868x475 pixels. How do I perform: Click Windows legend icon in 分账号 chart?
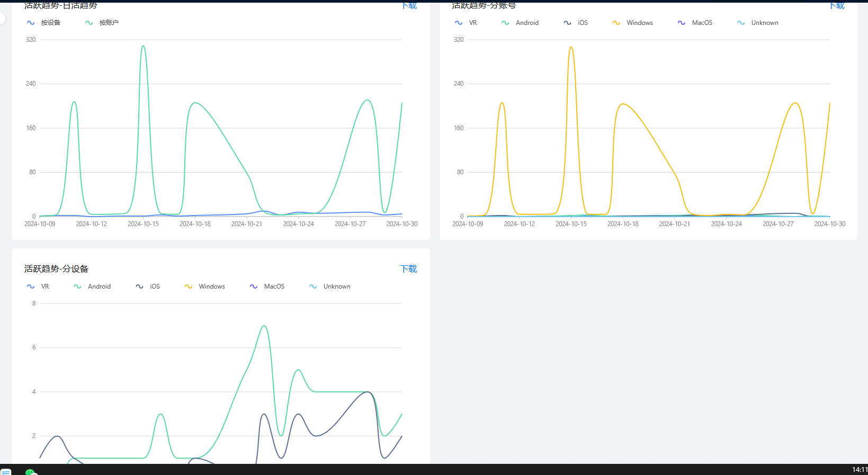point(616,23)
